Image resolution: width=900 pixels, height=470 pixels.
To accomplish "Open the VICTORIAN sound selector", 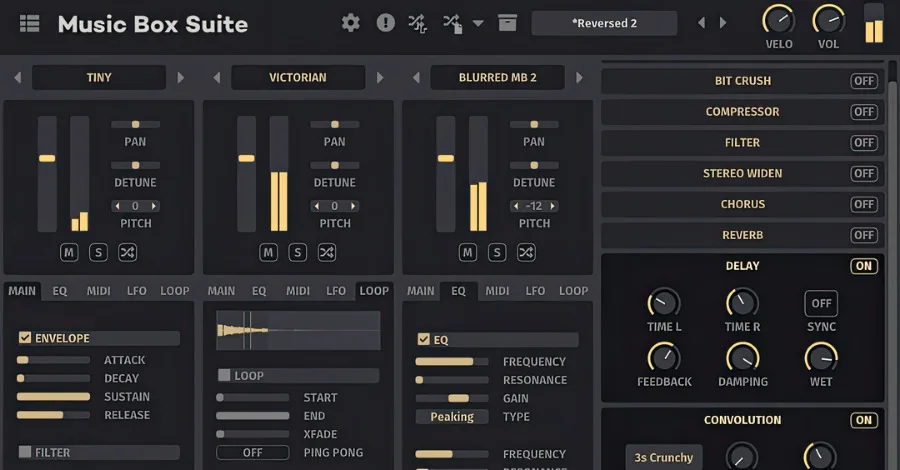I will coord(298,77).
